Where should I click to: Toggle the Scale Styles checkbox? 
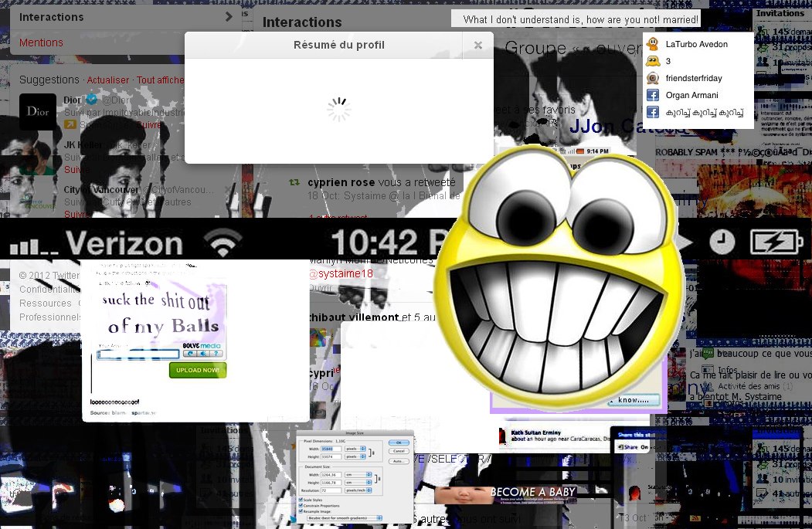coord(301,500)
